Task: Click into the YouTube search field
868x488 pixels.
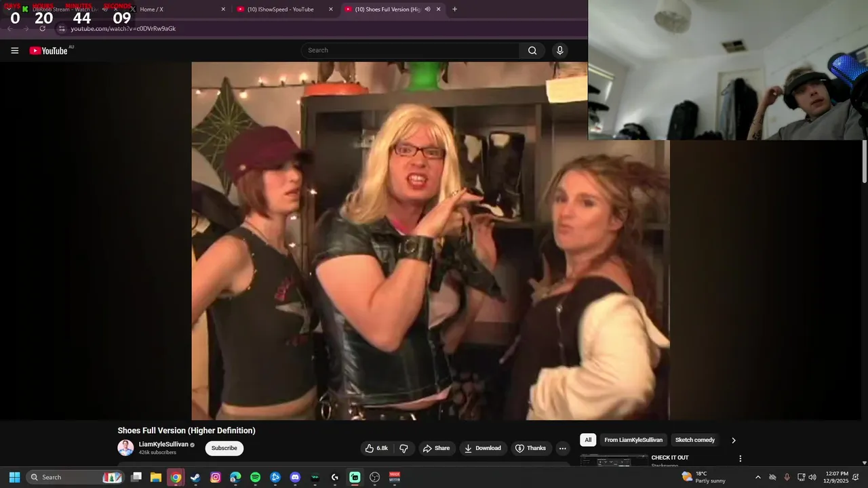Action: tap(411, 50)
